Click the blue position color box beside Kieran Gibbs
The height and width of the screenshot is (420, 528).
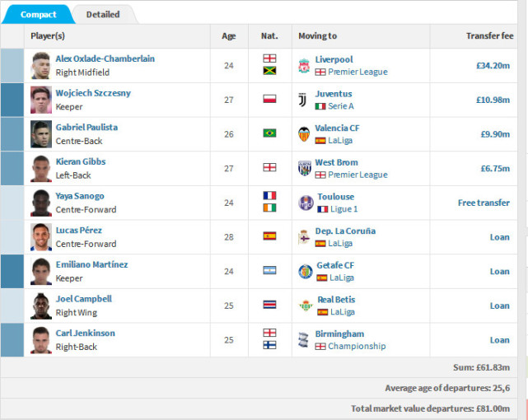[12, 168]
